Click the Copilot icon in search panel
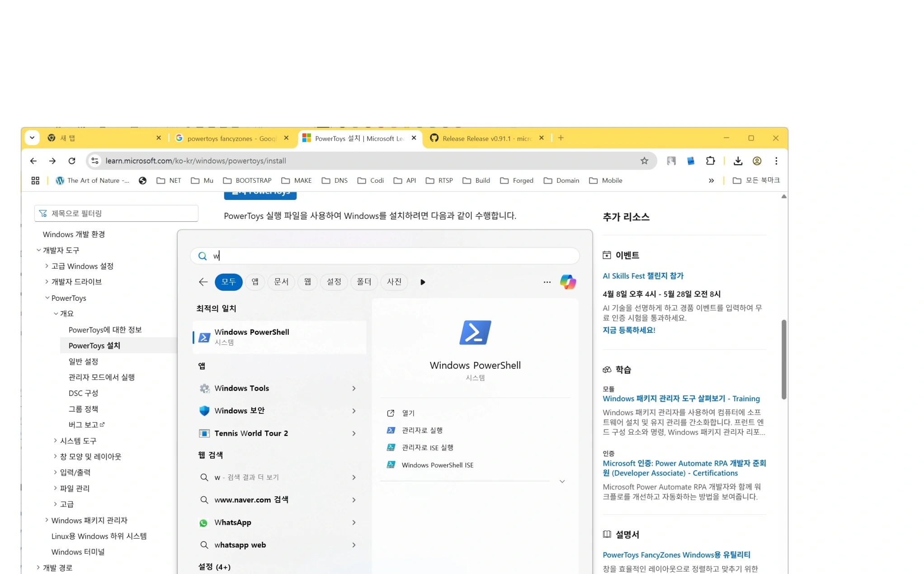 (568, 282)
